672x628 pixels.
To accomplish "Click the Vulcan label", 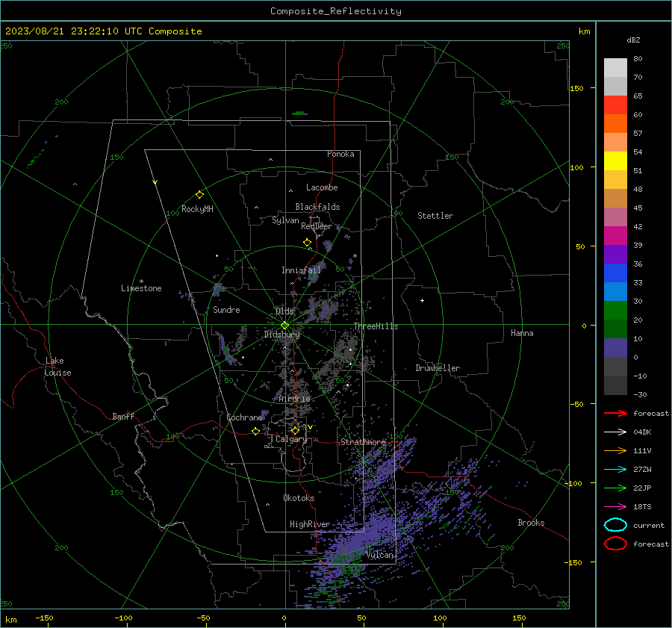I will (x=379, y=555).
